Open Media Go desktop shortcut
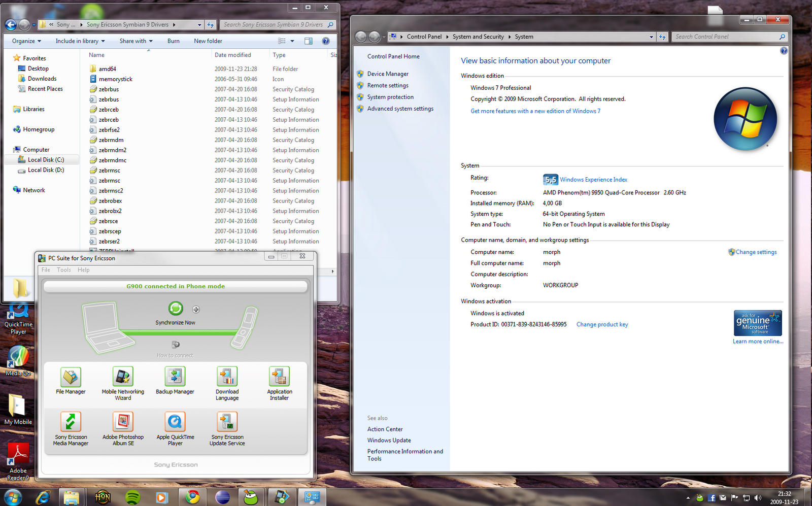The image size is (812, 506). tap(18, 361)
